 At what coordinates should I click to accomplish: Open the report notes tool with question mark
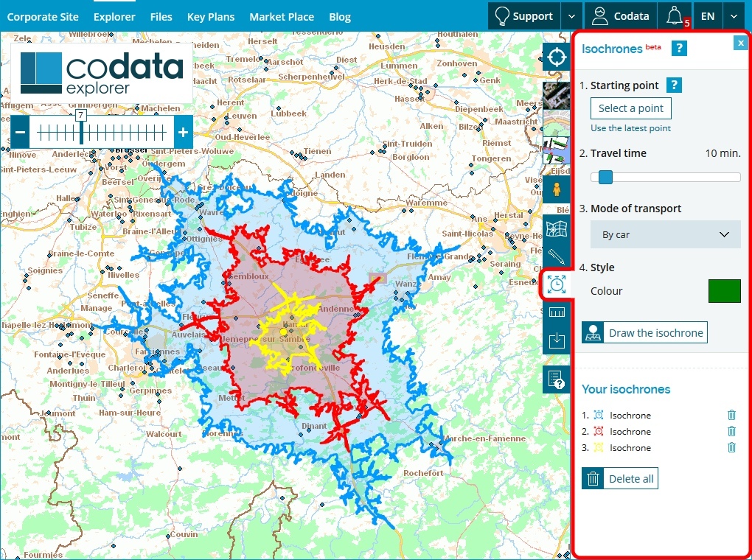coord(557,379)
